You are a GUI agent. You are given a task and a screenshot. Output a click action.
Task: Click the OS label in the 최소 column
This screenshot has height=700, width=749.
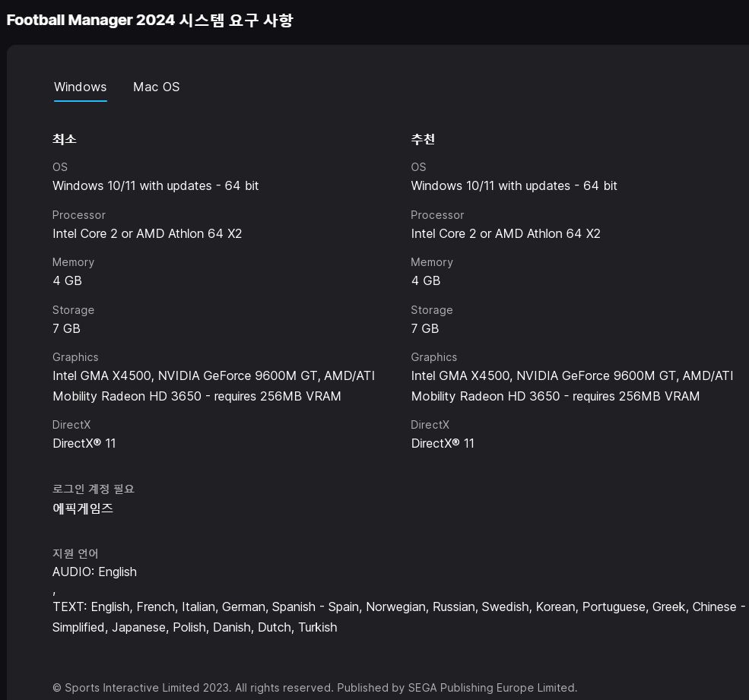(x=60, y=167)
